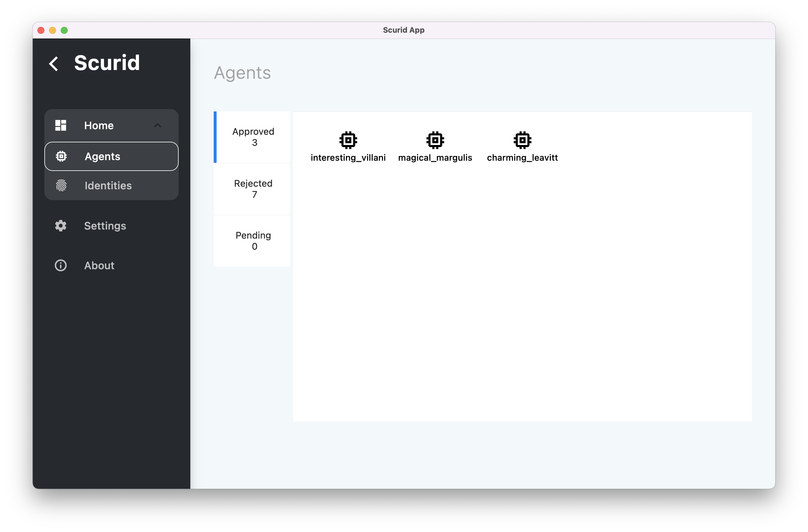Open the Agents sidebar item

tap(111, 156)
